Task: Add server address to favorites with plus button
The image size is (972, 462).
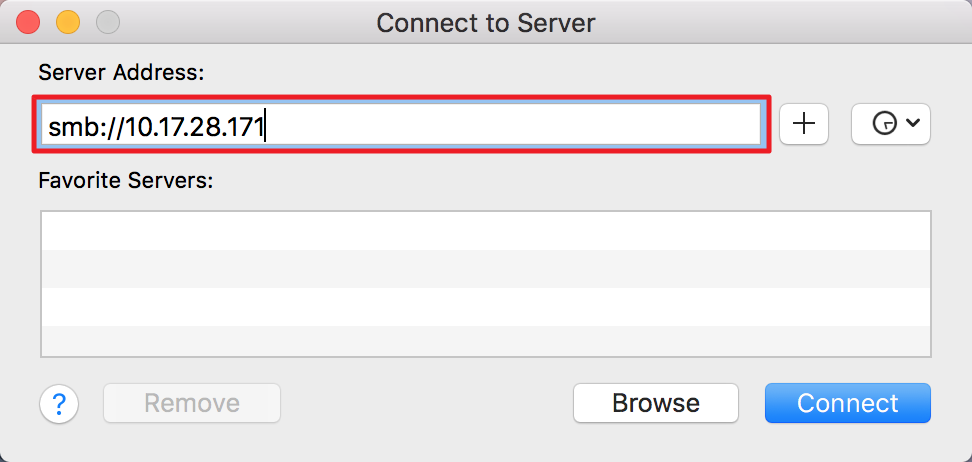Action: pos(803,124)
